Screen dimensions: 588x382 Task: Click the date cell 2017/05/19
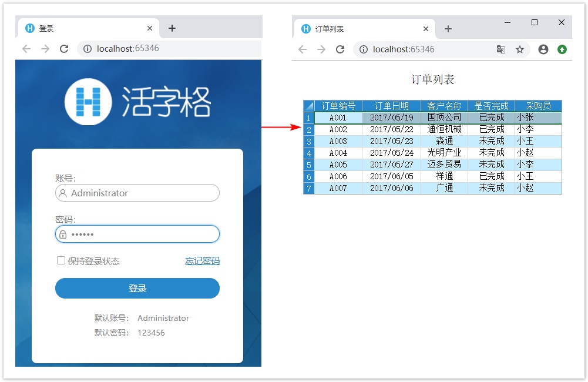391,118
